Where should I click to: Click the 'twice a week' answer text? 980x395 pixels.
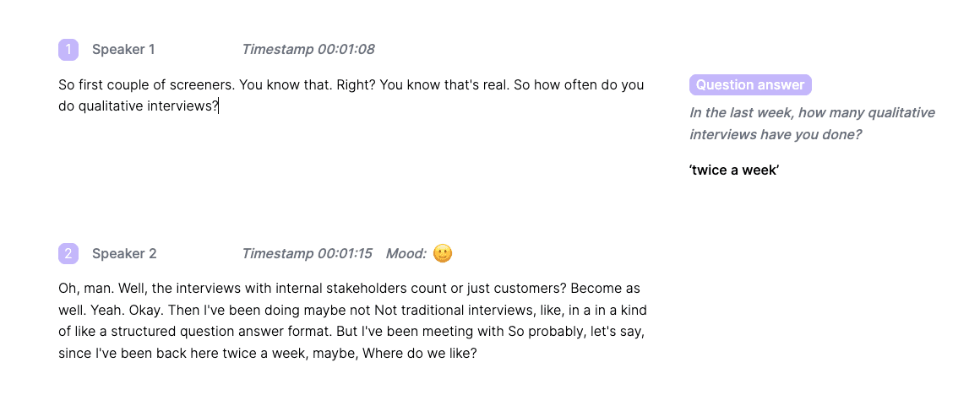[x=734, y=170]
